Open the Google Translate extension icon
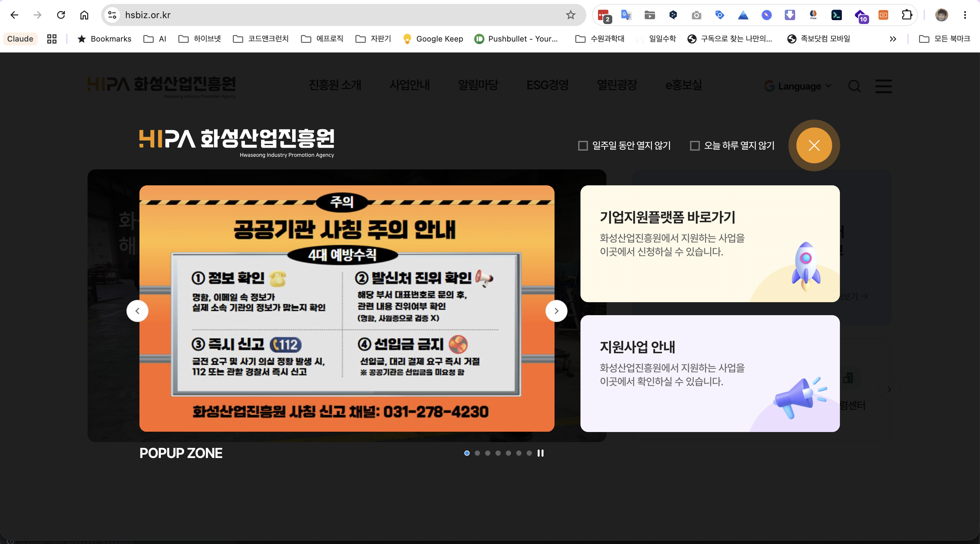This screenshot has width=980, height=544. 626,15
